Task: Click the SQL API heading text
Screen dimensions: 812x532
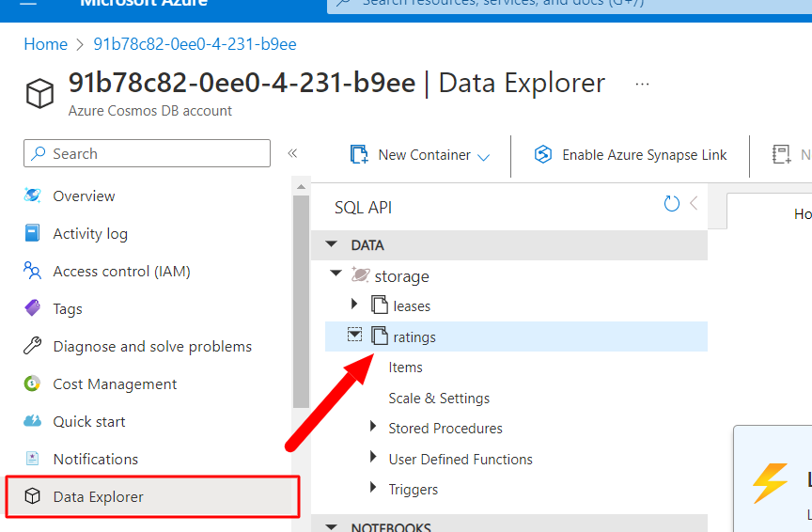Action: click(x=363, y=207)
